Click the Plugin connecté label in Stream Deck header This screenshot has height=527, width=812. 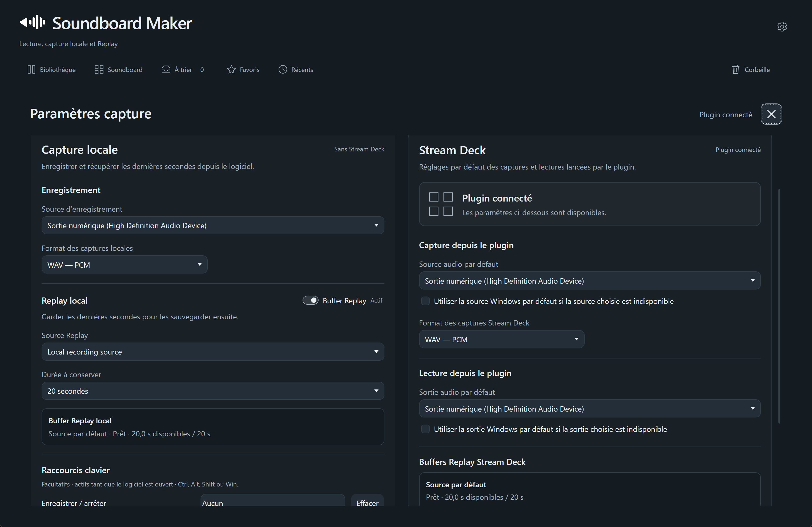click(x=738, y=150)
